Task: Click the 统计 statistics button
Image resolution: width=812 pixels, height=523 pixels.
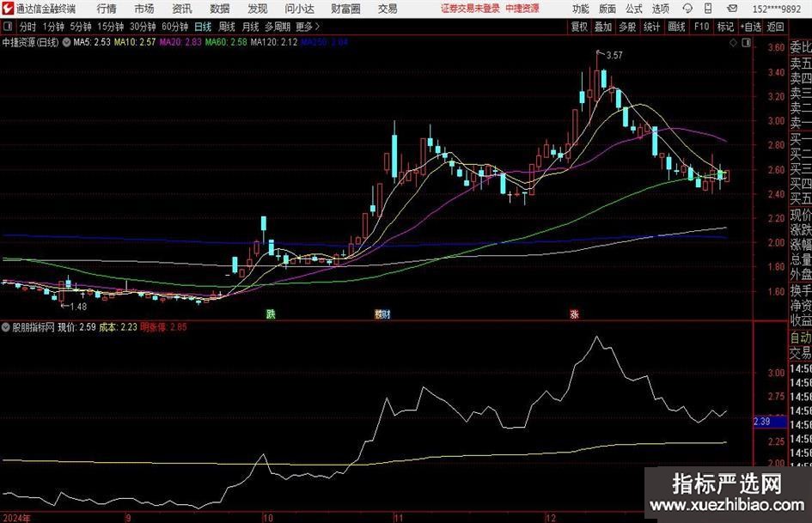Action: click(651, 27)
